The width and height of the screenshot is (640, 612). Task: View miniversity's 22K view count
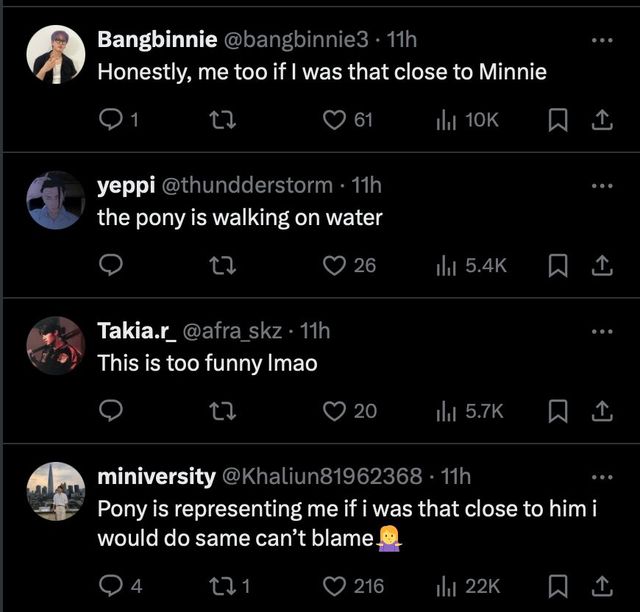click(x=467, y=586)
